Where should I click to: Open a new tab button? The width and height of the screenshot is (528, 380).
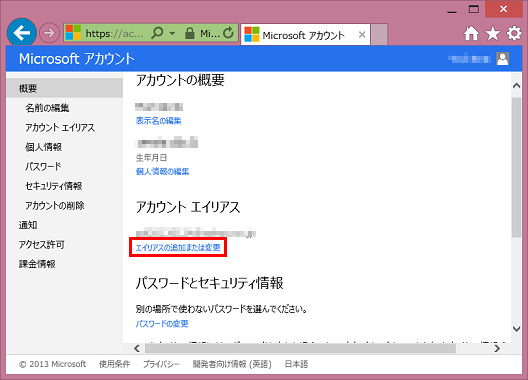click(x=379, y=34)
